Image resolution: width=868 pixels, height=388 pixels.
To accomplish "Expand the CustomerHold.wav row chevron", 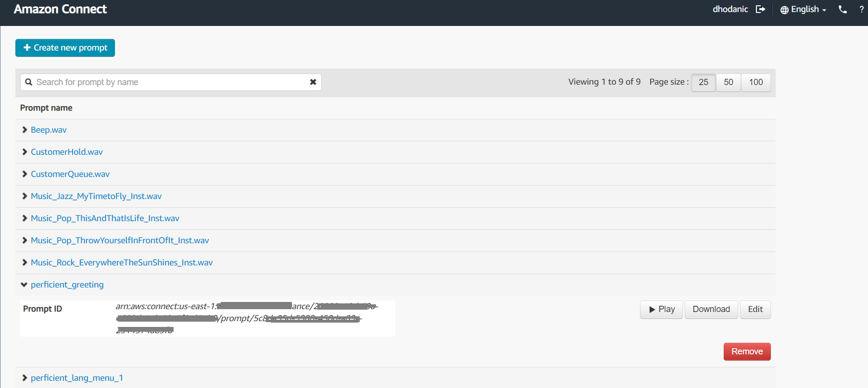I will click(x=25, y=152).
